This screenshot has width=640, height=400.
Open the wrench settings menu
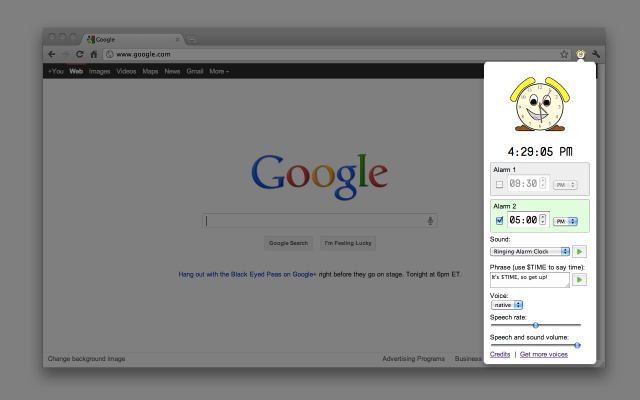[x=596, y=54]
